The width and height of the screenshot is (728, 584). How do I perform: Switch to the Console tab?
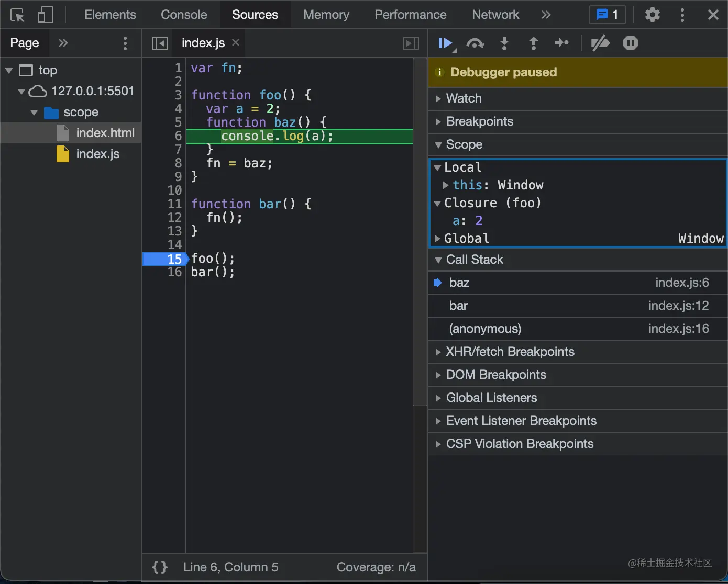point(184,15)
